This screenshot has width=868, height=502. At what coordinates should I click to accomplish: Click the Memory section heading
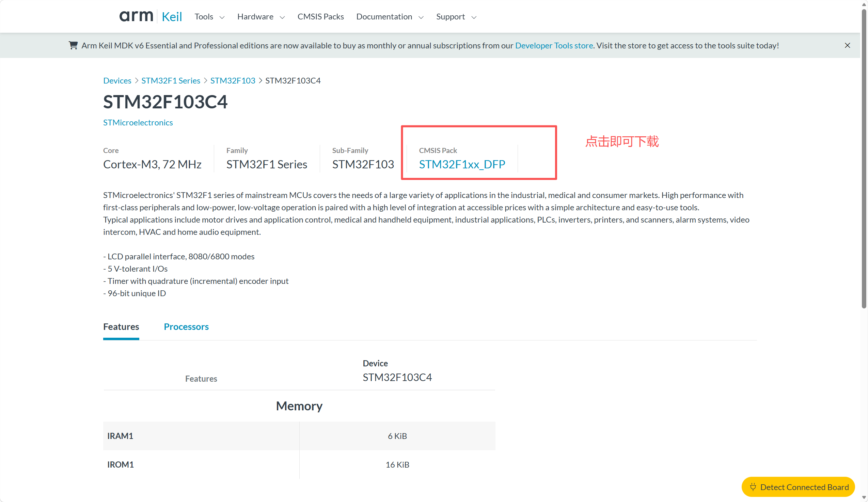(x=299, y=406)
